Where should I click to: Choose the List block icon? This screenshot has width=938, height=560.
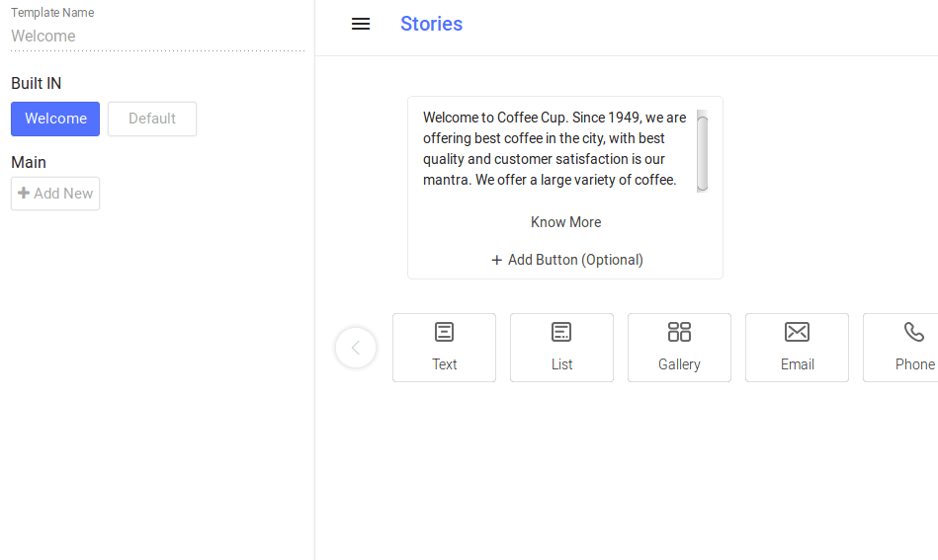(x=561, y=332)
